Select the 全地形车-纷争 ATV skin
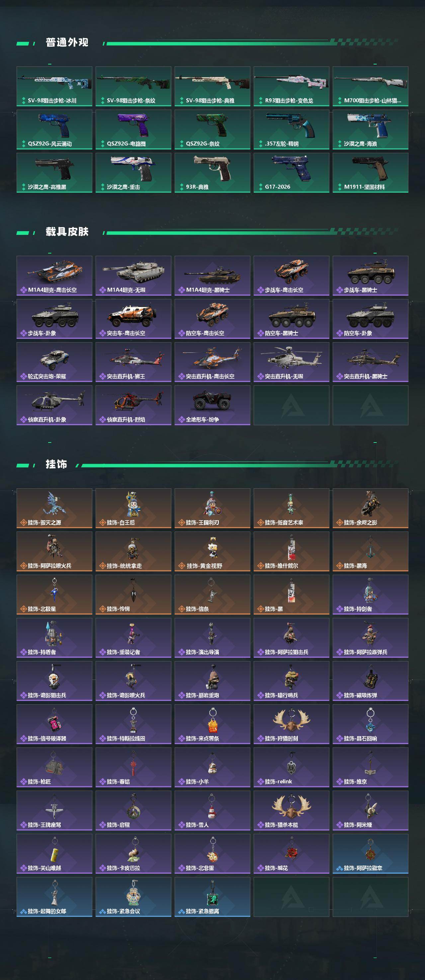Image resolution: width=425 pixels, height=980 pixels. tap(212, 405)
